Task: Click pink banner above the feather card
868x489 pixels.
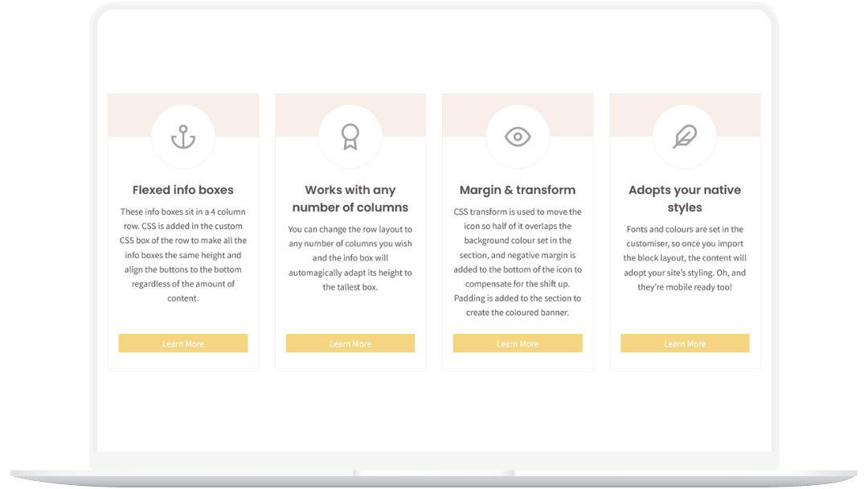Action: (739, 115)
